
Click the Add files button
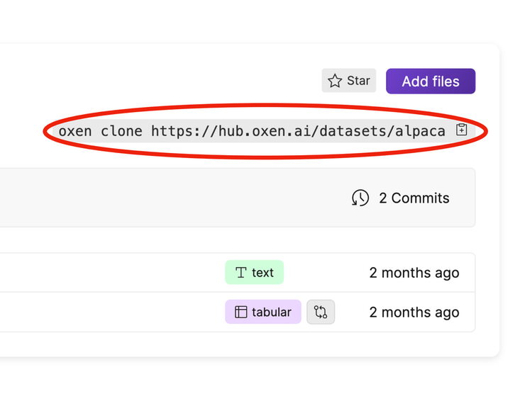(x=431, y=82)
